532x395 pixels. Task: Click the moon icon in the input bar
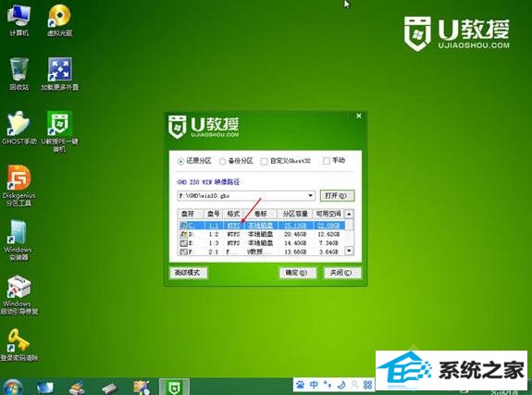341,385
